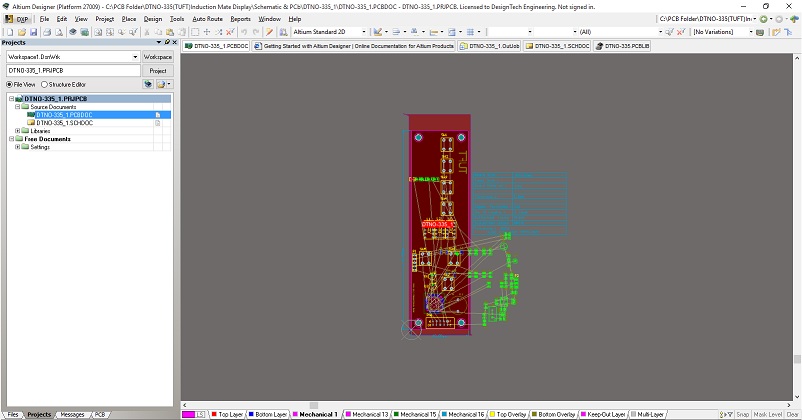
Task: Click the Snap button in status bar
Action: tap(743, 414)
